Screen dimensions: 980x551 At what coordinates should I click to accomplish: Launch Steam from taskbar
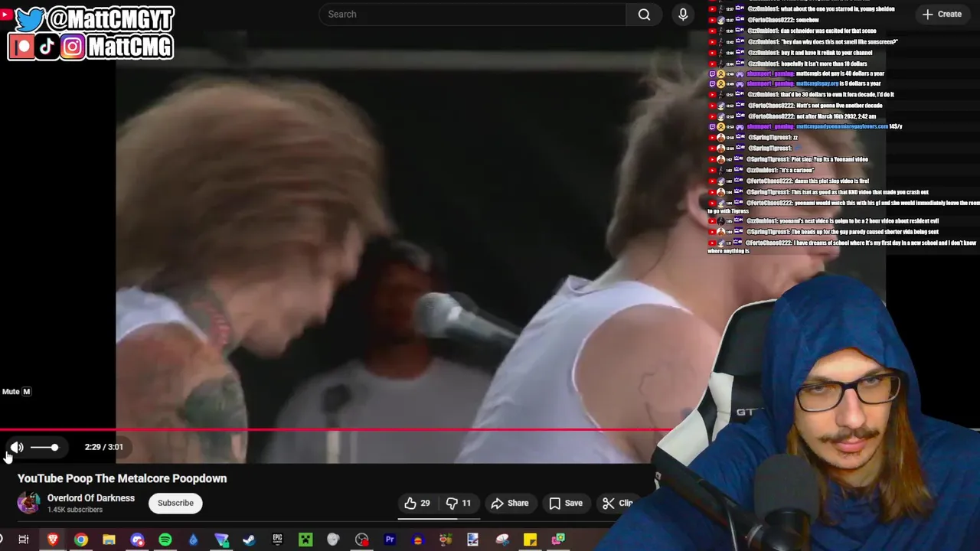tap(249, 540)
